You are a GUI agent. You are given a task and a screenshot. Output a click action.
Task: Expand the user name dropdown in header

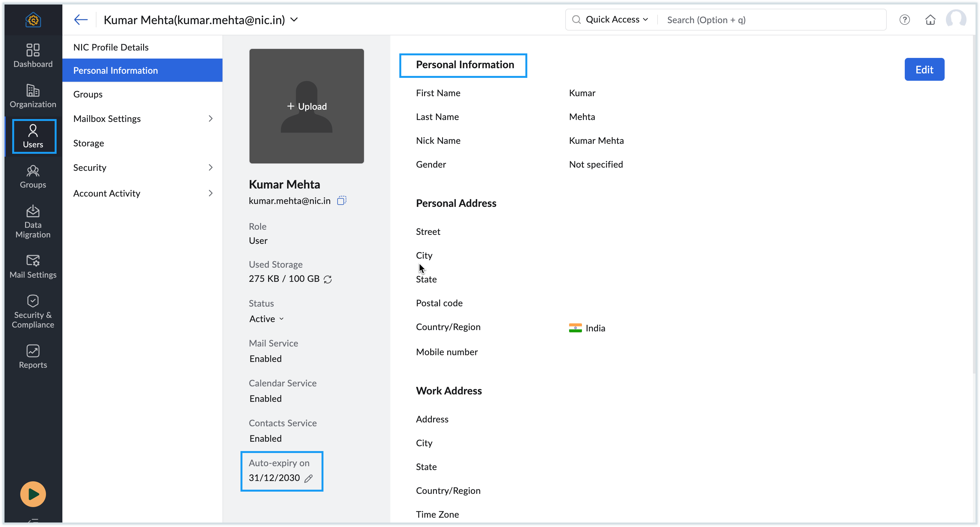tap(294, 19)
